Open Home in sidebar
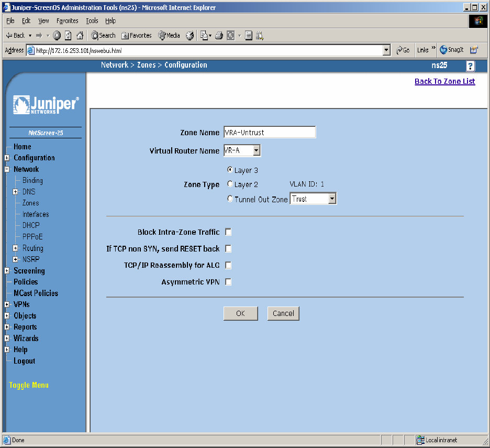This screenshot has width=490, height=448. coord(23,147)
